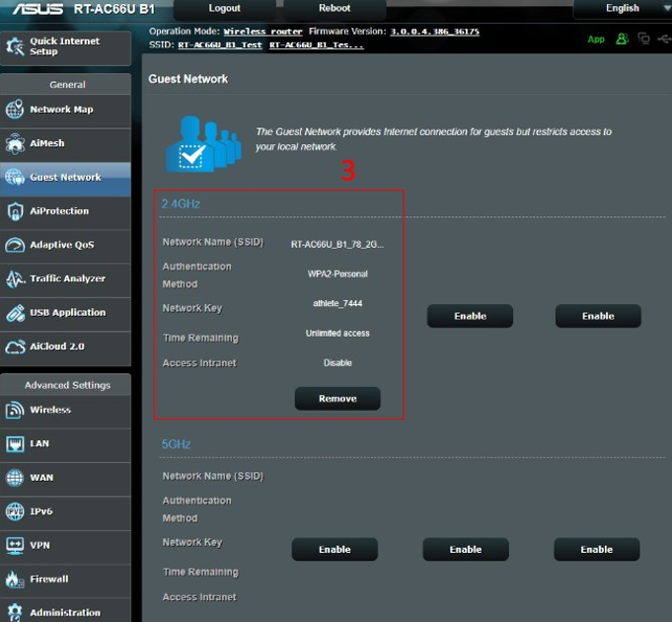Open AiCloud 2.0
Viewport: 672px width, 622px height.
[x=65, y=347]
